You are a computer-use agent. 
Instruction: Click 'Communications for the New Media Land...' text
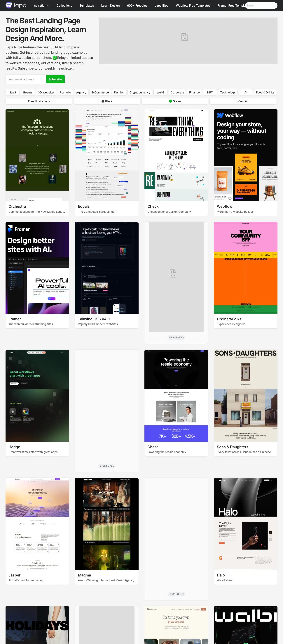(x=36, y=212)
